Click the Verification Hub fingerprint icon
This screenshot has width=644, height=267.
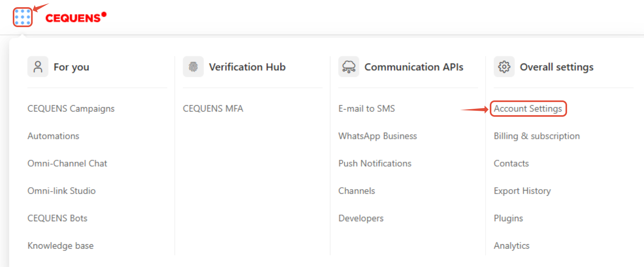click(x=193, y=67)
